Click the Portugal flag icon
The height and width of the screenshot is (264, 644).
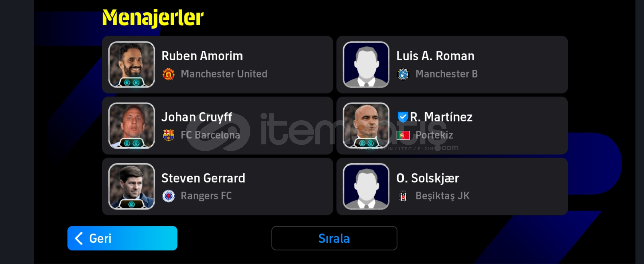[x=403, y=135]
